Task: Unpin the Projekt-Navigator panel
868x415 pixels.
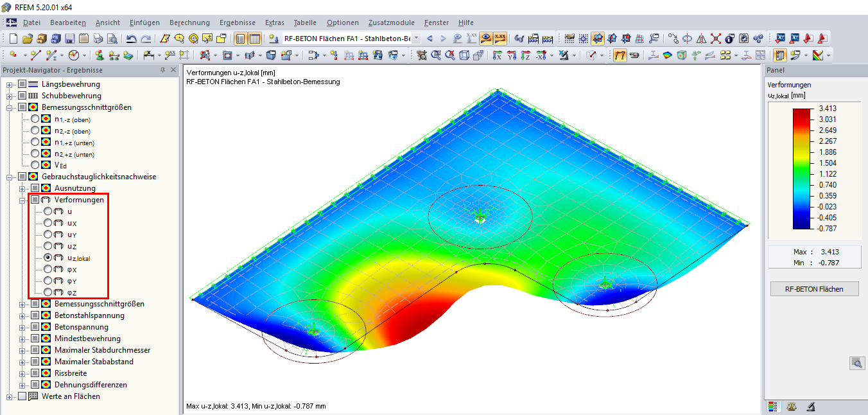Action: tap(162, 70)
